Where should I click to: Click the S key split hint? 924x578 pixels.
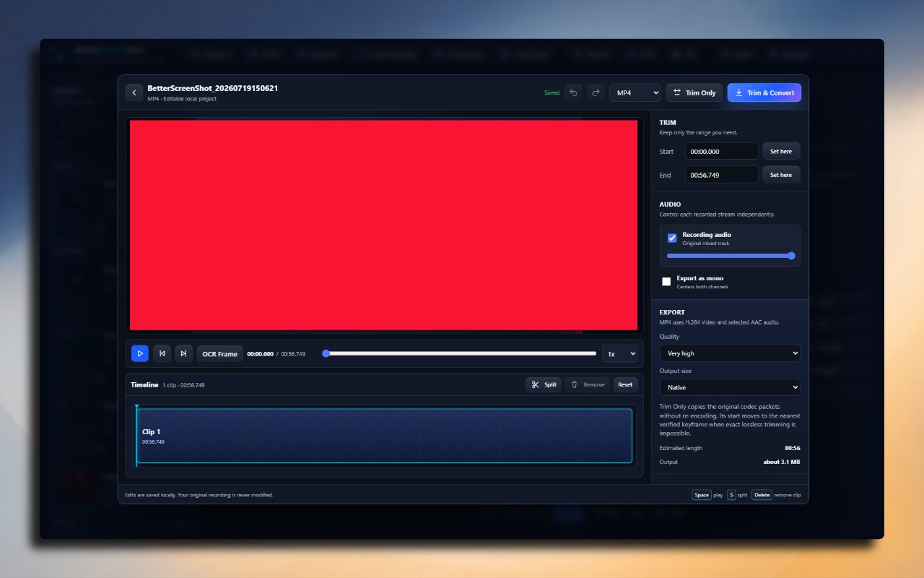coord(731,495)
